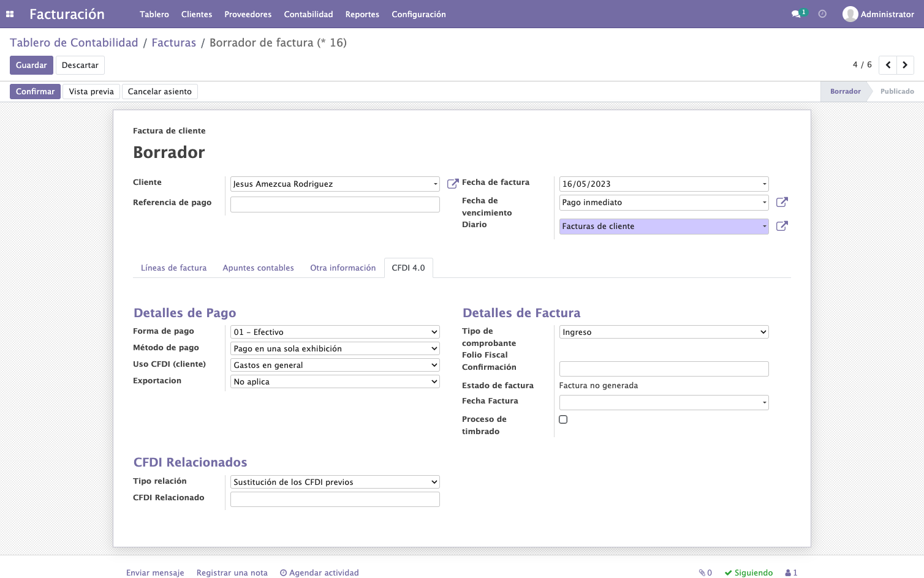Screen dimensions: 924x578
Task: Expand the Forma de pago dropdown
Action: 335,332
